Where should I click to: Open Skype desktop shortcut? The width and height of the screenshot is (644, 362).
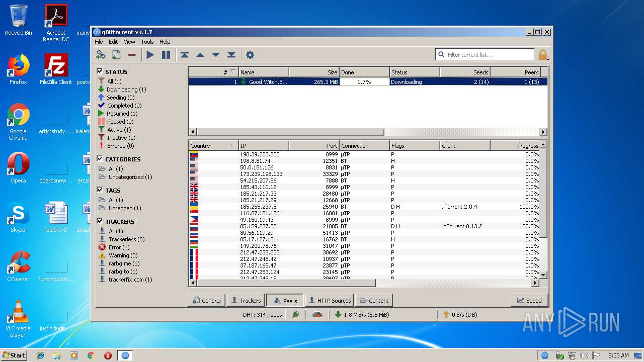tap(18, 218)
